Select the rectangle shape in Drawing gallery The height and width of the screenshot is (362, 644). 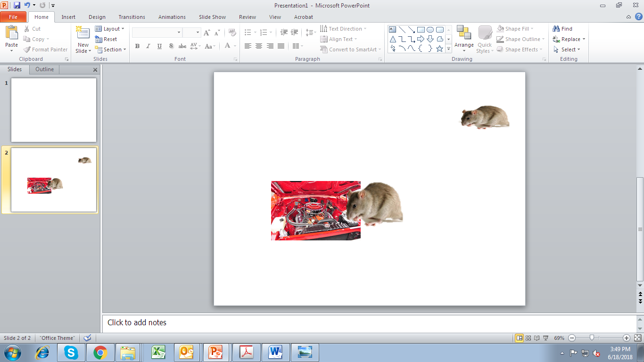(421, 29)
